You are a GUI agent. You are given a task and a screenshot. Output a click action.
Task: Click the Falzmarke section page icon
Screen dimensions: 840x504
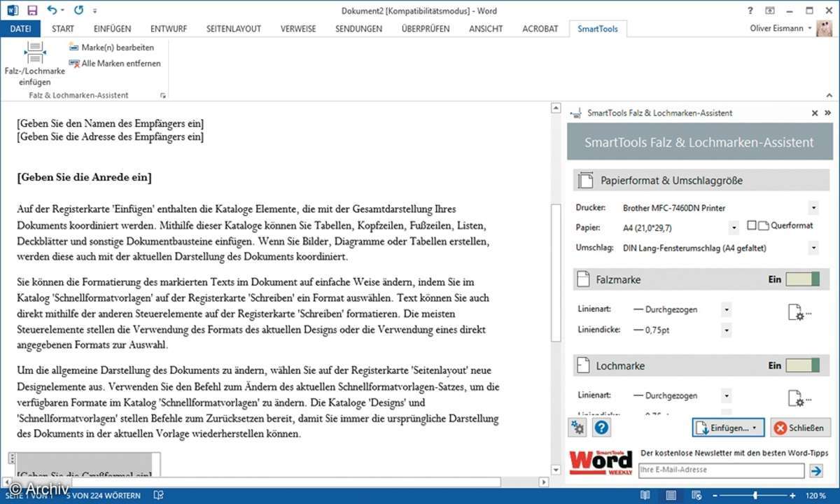click(583, 280)
